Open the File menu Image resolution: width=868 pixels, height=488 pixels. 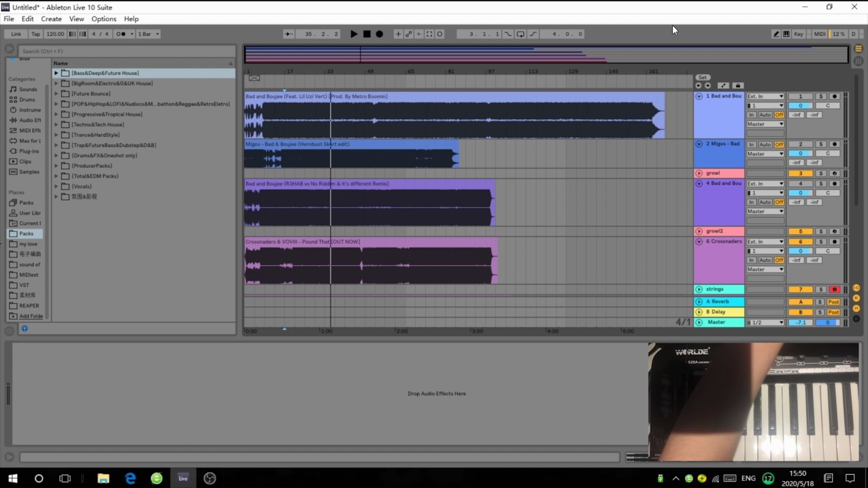coord(9,19)
